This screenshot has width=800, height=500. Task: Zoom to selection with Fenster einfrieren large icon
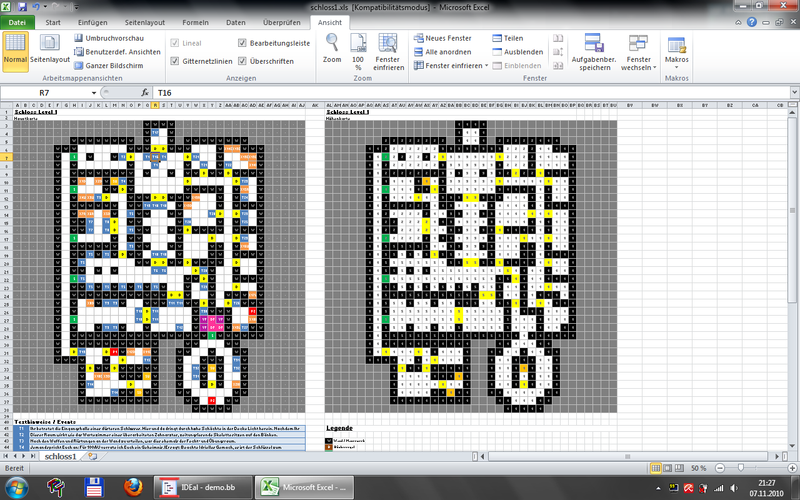tap(388, 51)
